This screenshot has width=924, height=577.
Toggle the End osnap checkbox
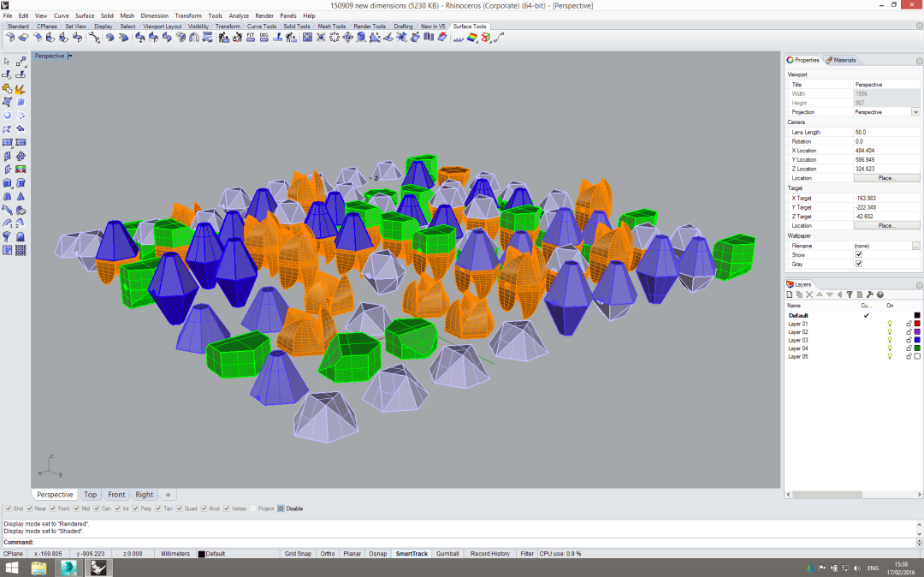[9, 509]
